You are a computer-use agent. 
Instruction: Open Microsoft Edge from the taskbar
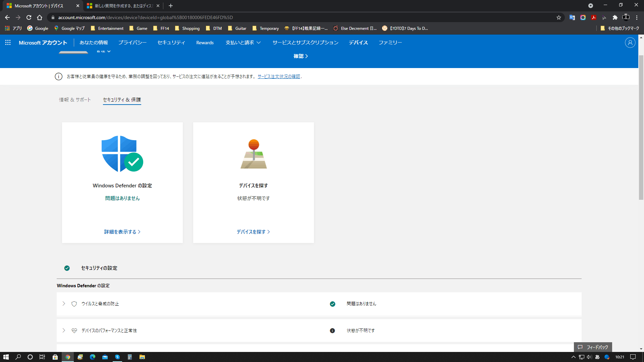[93, 357]
